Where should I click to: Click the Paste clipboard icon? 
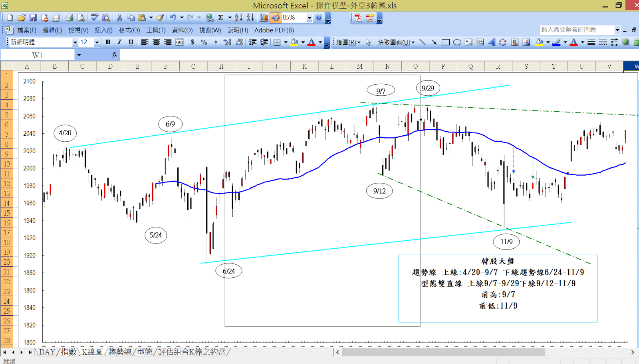(142, 18)
